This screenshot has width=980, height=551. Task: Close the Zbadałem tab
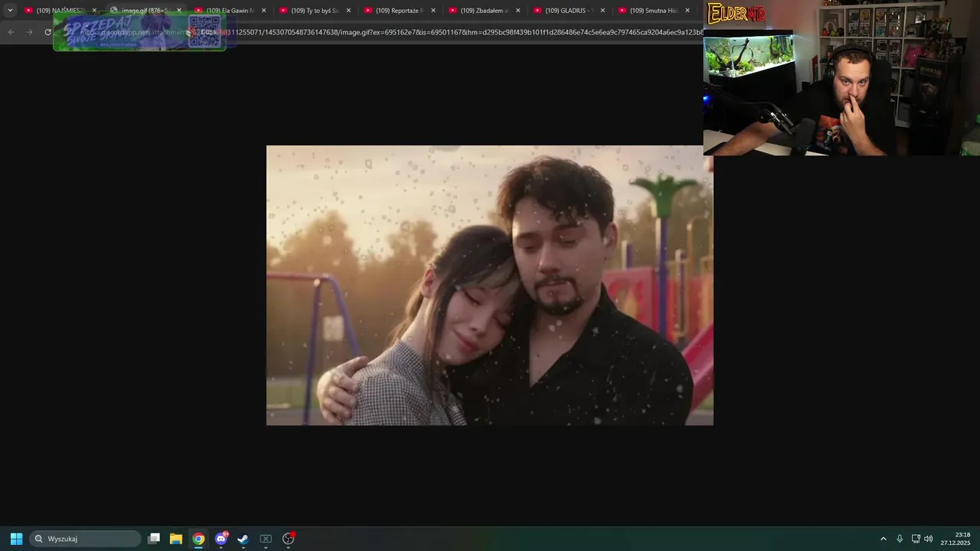(x=518, y=11)
